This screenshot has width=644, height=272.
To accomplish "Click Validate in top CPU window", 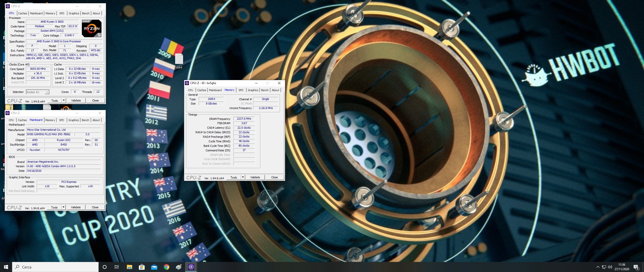I will [76, 100].
